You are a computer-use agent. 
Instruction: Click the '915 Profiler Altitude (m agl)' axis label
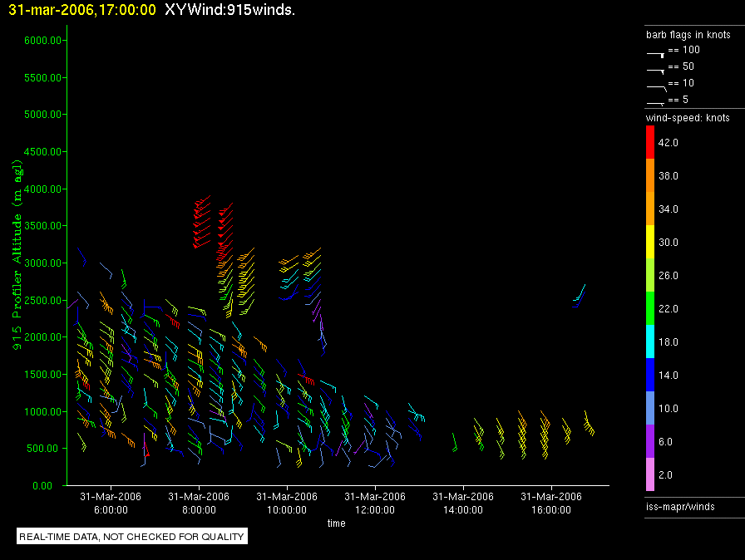point(17,255)
